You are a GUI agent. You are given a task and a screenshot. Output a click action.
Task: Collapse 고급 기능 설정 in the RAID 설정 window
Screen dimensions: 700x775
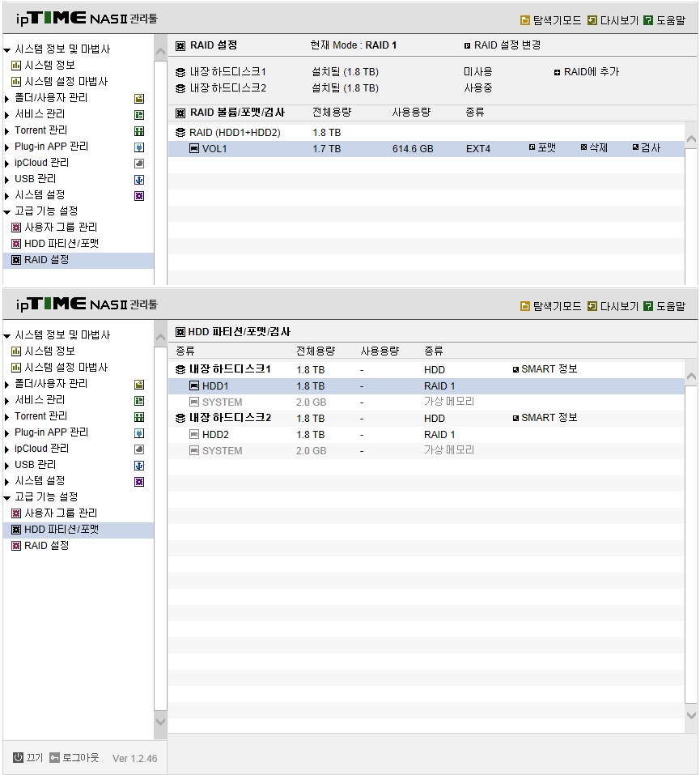[x=7, y=212]
